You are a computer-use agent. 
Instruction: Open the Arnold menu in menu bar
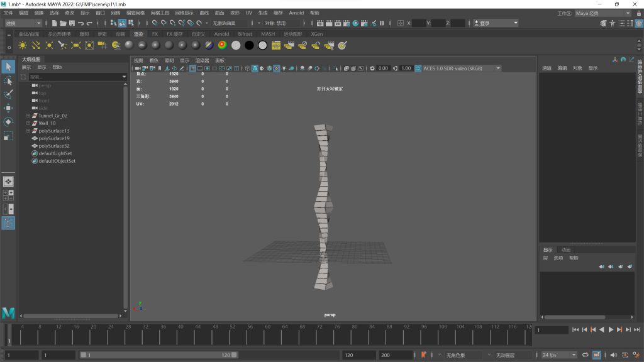(x=296, y=13)
